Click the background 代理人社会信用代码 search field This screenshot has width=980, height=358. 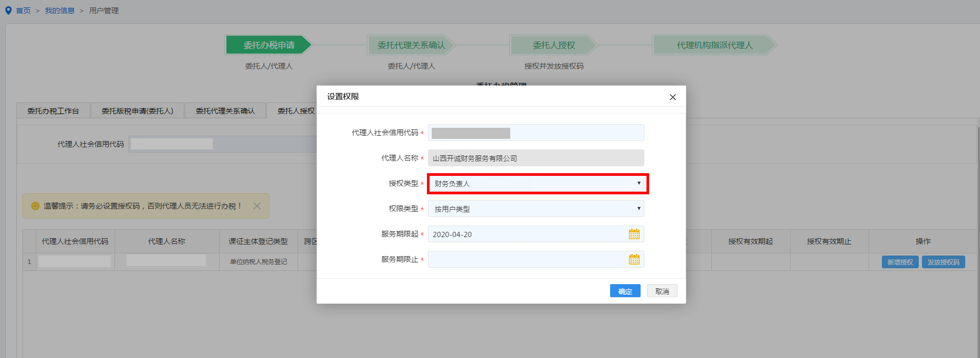223,144
